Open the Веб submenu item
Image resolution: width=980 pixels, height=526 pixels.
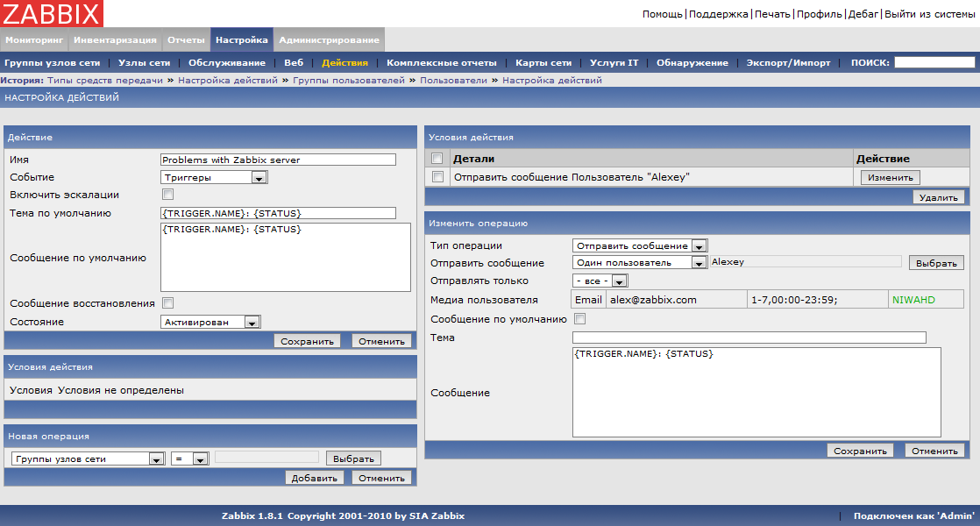(x=294, y=62)
